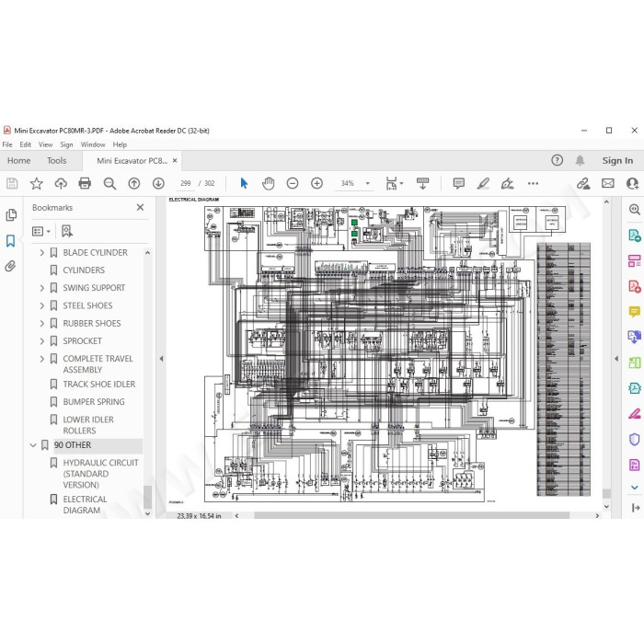Upload the file to cloud storage
Viewport: 644px width, 644px height.
point(61,183)
